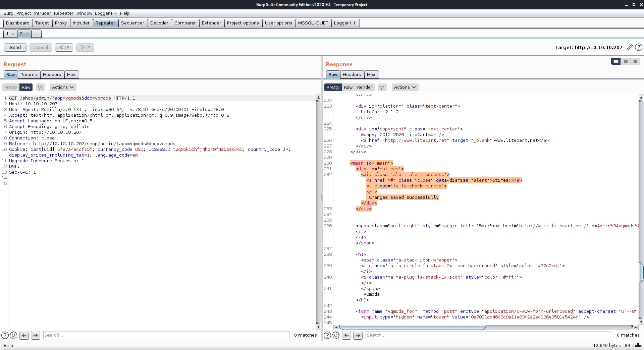Open request search settings gear icon
The image size is (644, 350).
tap(13, 335)
